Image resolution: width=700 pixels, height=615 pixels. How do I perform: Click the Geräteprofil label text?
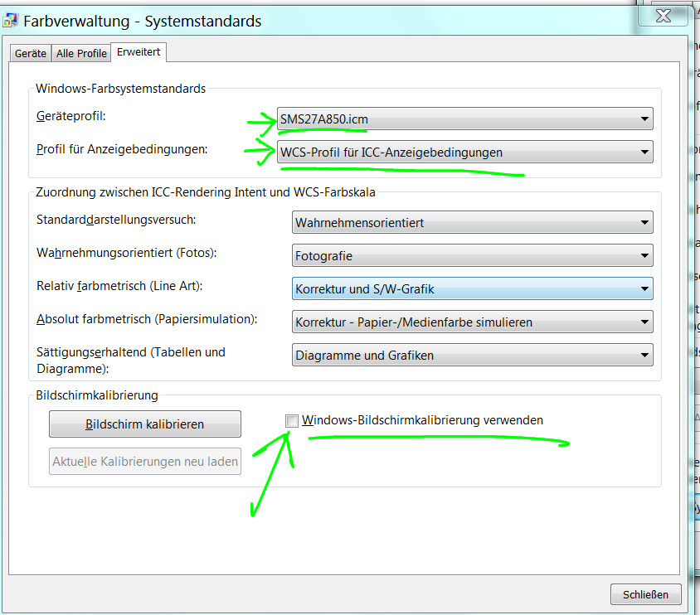(71, 117)
